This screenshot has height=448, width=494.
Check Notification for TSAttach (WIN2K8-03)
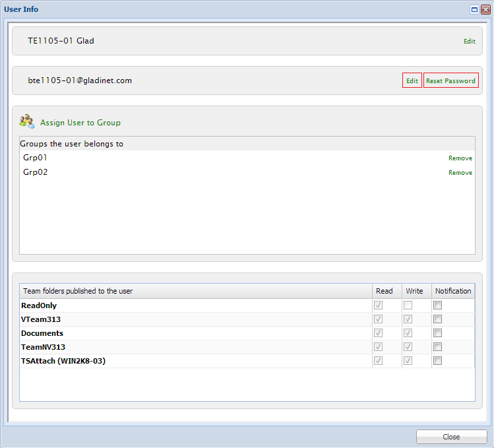point(437,361)
